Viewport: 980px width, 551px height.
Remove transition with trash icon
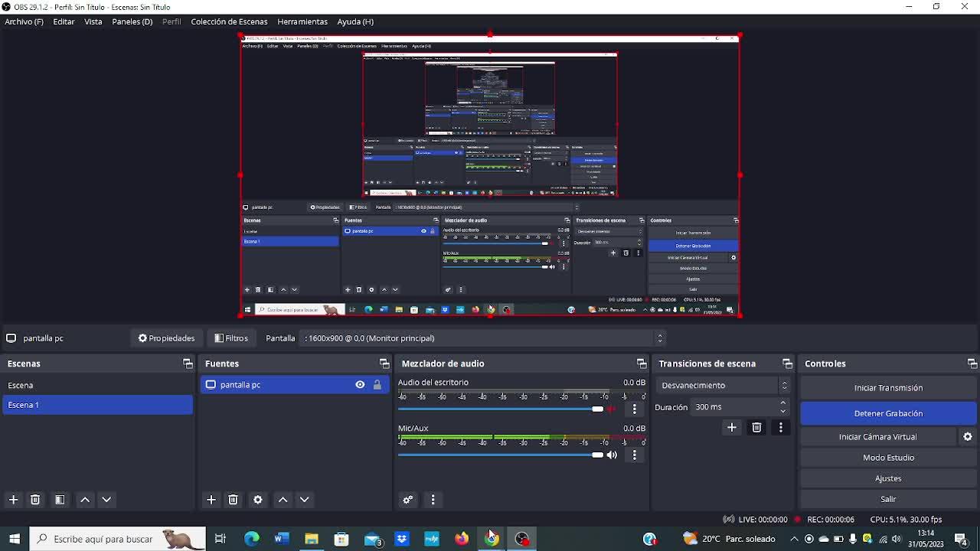click(x=756, y=428)
